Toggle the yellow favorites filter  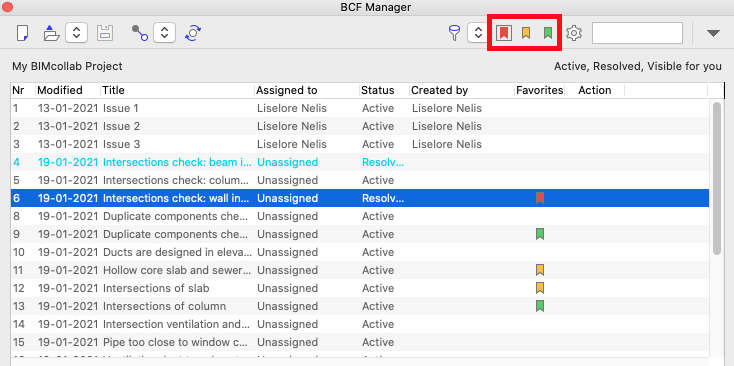pyautogui.click(x=526, y=33)
